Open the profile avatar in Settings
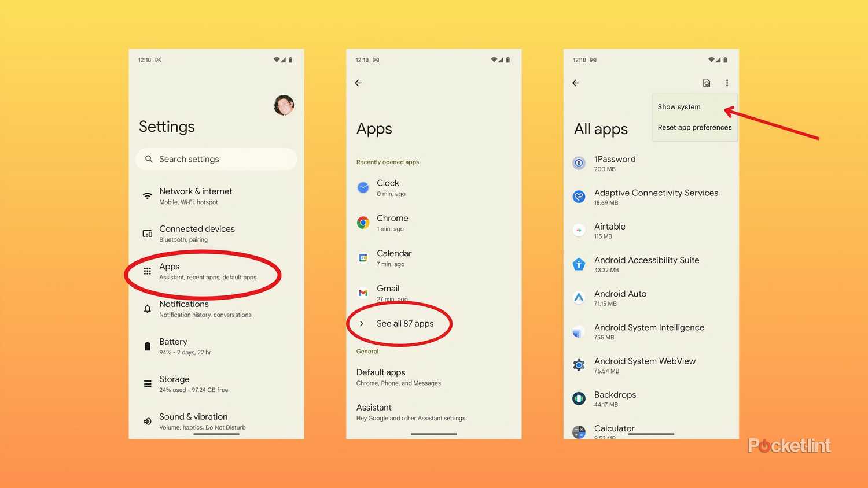 coord(284,105)
